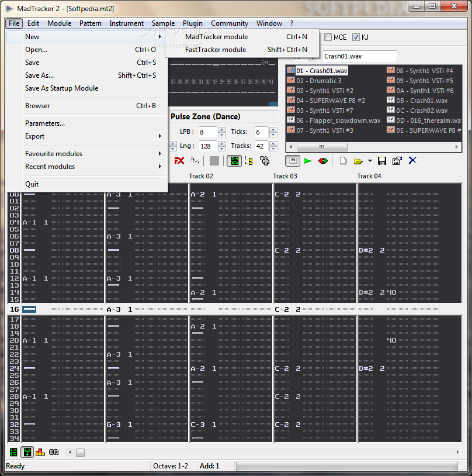
Task: Open dropdown arrow next to folder icon
Action: [370, 161]
